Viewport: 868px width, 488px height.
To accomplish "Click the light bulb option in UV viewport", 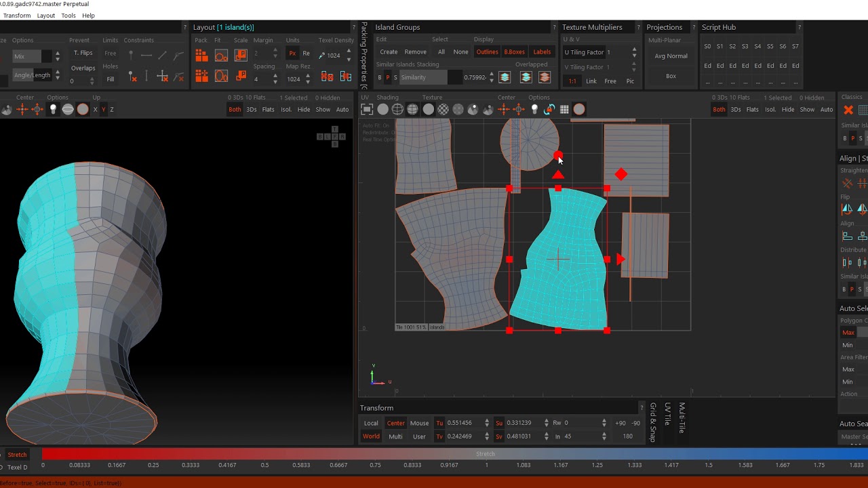I will 534,109.
